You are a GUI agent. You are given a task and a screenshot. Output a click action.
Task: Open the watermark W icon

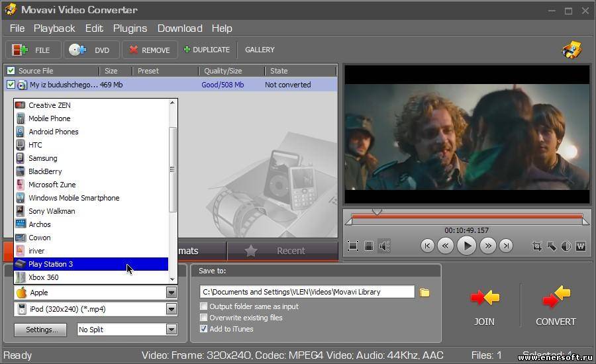[x=581, y=246]
